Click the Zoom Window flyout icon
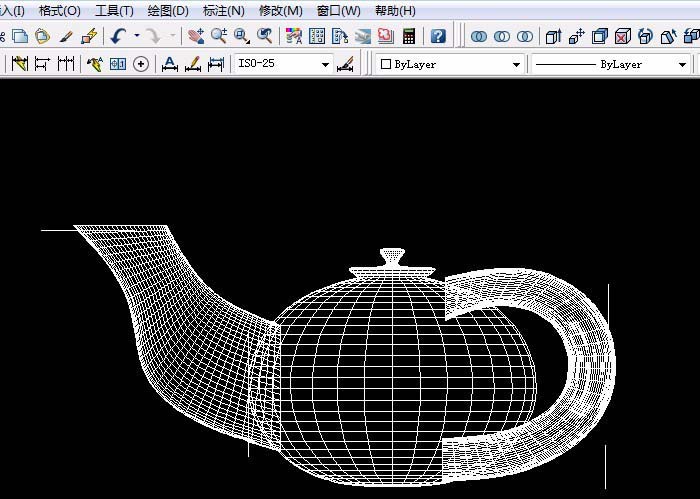 pyautogui.click(x=242, y=36)
